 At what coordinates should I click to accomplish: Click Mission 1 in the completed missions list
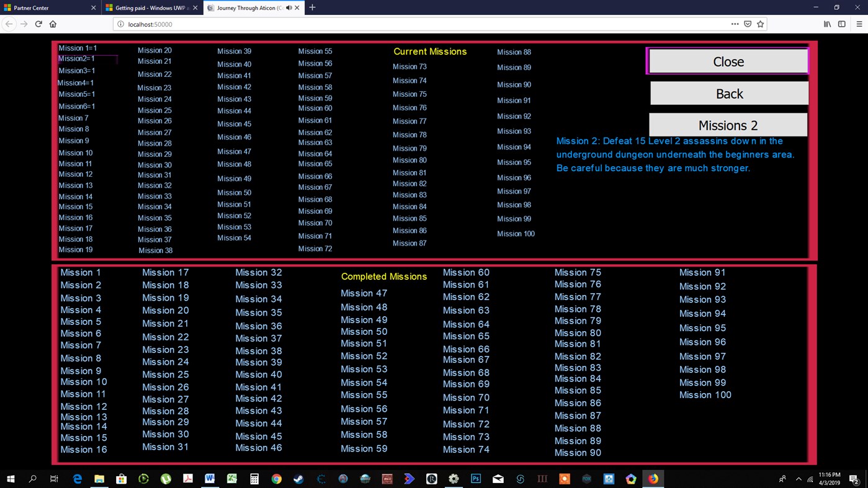pyautogui.click(x=81, y=272)
